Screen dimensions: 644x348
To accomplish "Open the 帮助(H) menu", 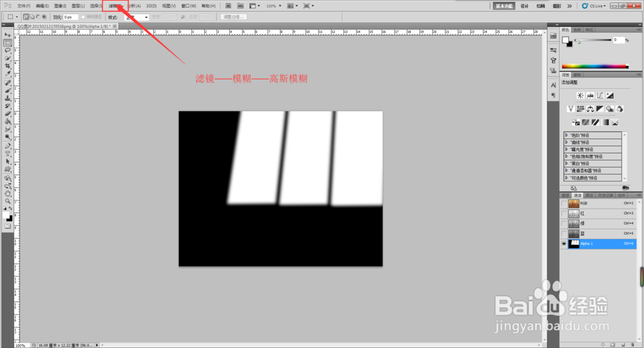I will [209, 6].
